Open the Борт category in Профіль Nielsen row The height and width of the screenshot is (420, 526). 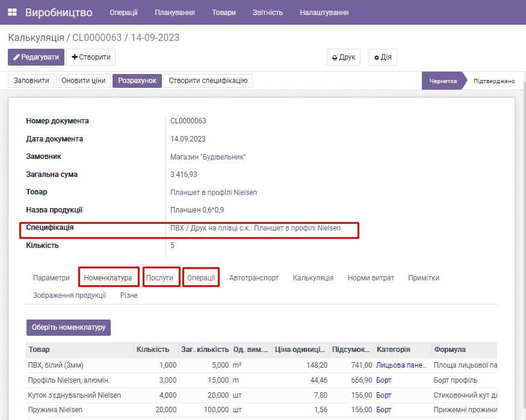[384, 380]
